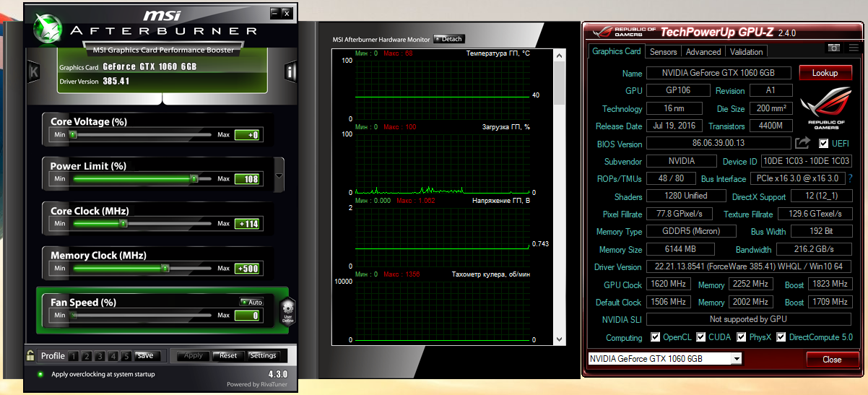Toggle the OpenCL checkbox
The width and height of the screenshot is (868, 395).
click(655, 337)
